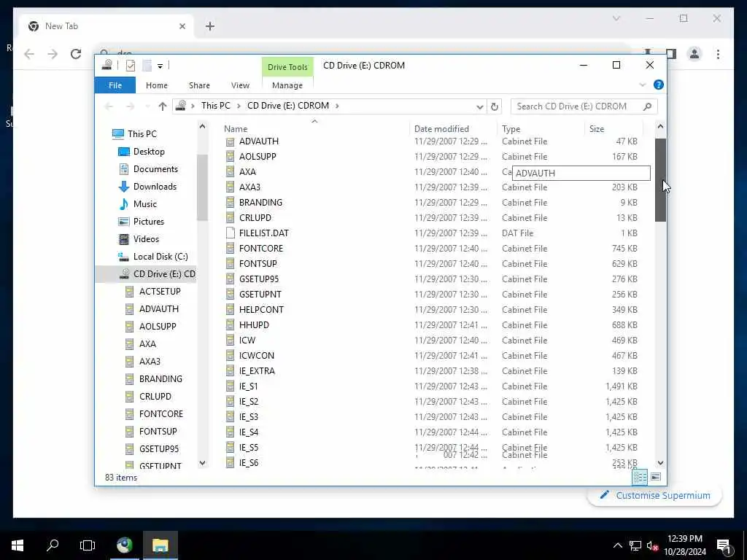Viewport: 747px width, 560px height.
Task: Click the AOLSUPP cabinet icon in file list
Action: pos(230,157)
